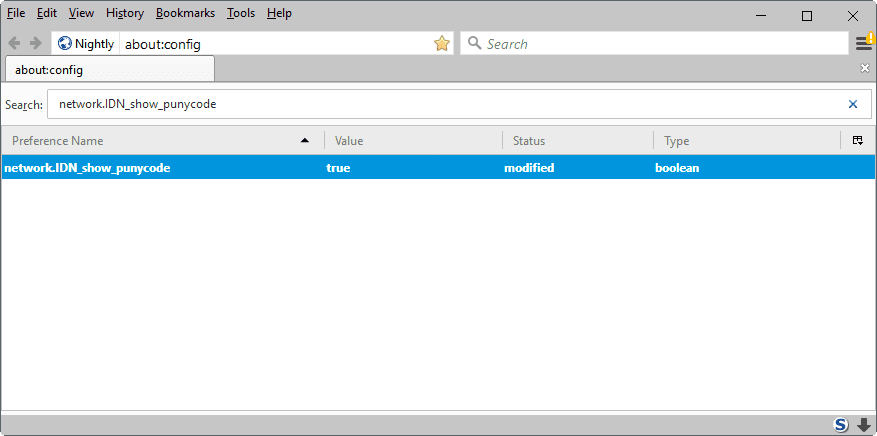The width and height of the screenshot is (877, 436).
Task: Bookmark this page with the star icon
Action: tap(442, 44)
